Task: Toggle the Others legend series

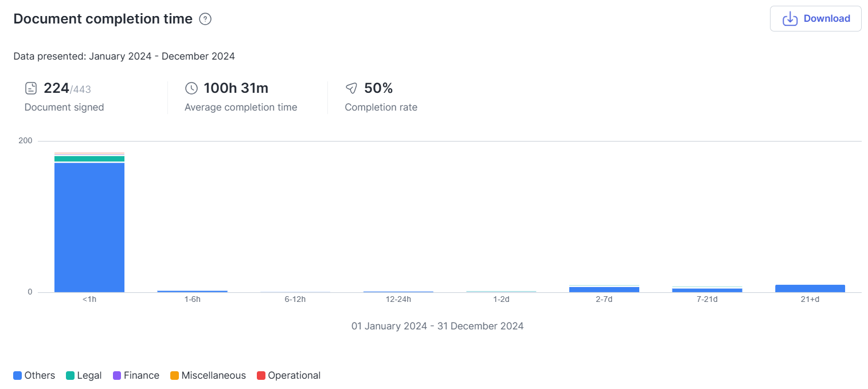Action: point(34,375)
